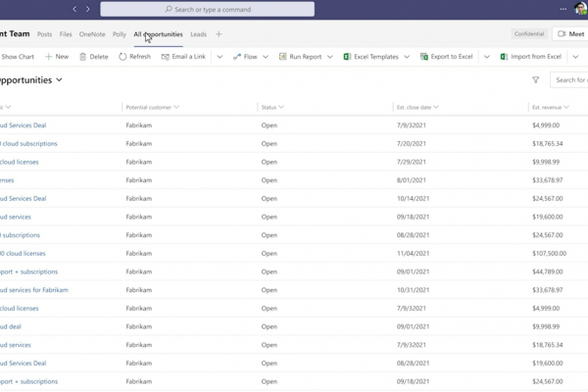The width and height of the screenshot is (588, 392).
Task: Select the 11/04/2021 close date cell
Action: click(413, 254)
